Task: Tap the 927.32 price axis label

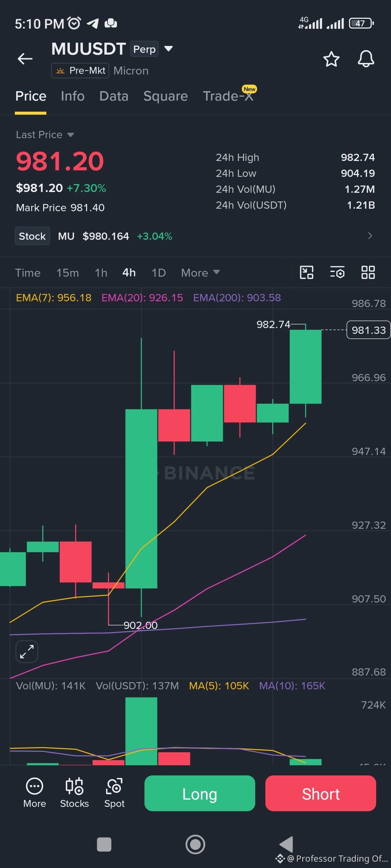Action: [x=369, y=525]
